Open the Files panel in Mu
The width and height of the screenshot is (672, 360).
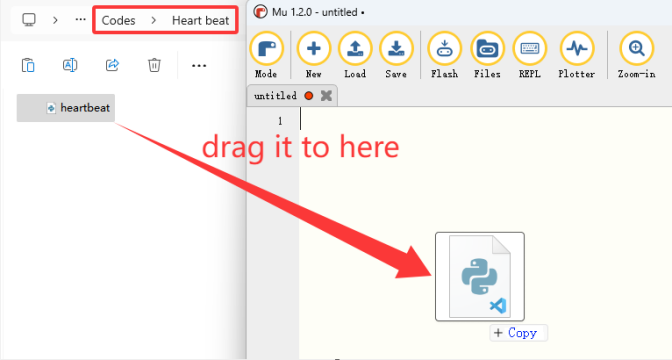(487, 55)
